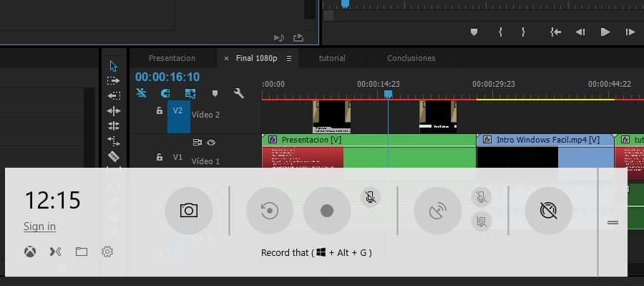
Task: Play the program monitor
Action: (605, 32)
